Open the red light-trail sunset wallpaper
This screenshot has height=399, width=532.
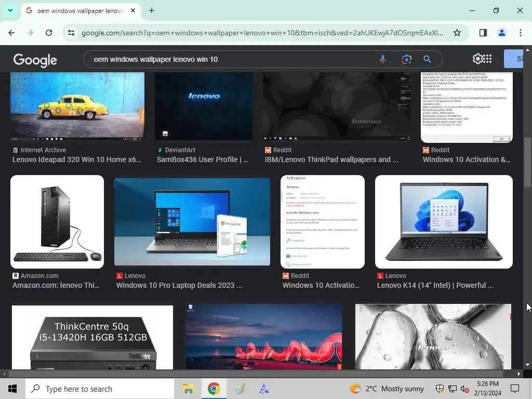(x=264, y=337)
